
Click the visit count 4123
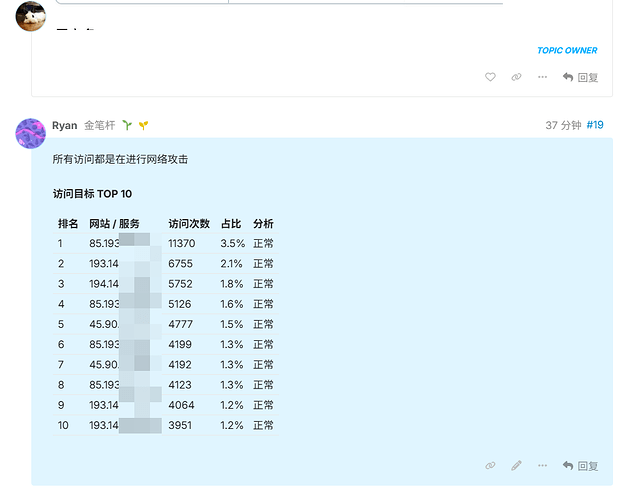coord(180,385)
